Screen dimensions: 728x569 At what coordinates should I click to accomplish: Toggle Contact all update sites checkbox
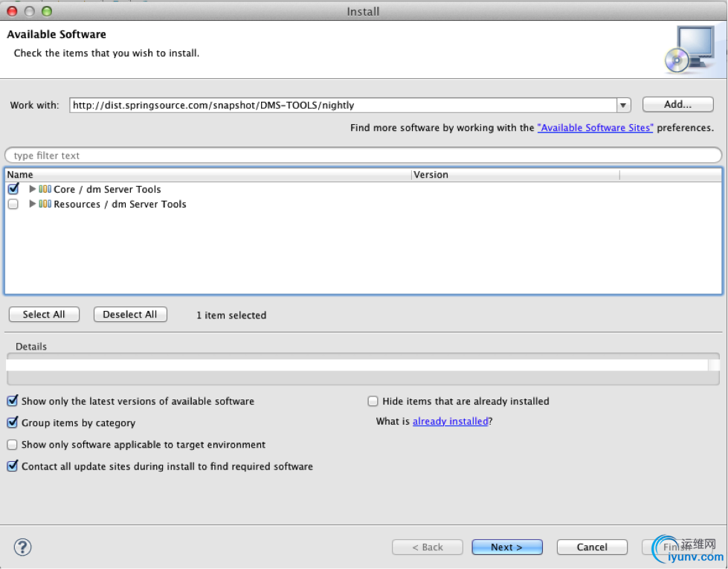pyautogui.click(x=13, y=466)
